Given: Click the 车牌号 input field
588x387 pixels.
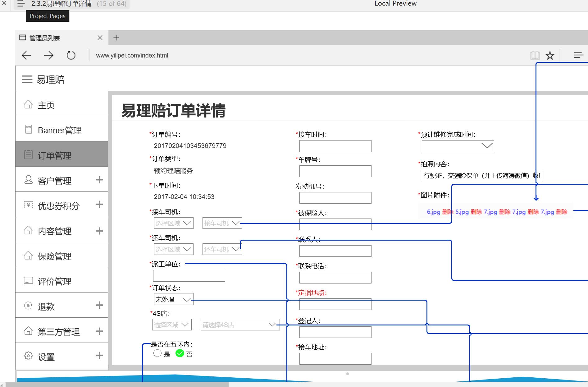Looking at the screenshot, I should click(x=335, y=171).
